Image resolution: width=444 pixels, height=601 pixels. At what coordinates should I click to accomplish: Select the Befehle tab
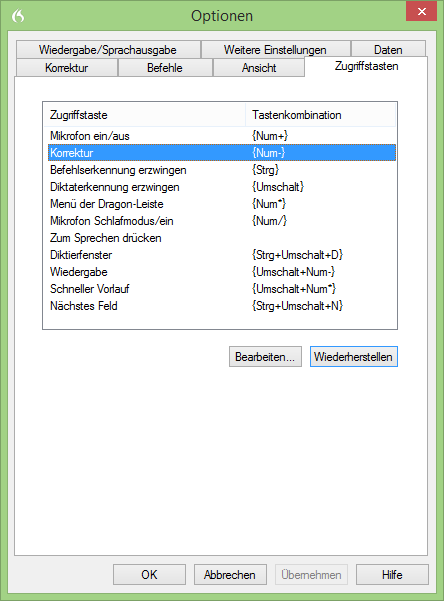coord(165,67)
